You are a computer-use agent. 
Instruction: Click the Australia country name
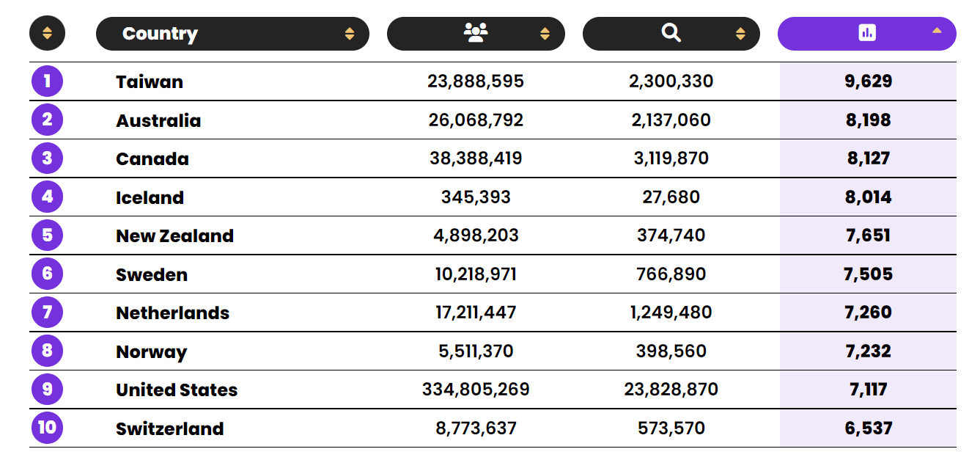(x=158, y=120)
